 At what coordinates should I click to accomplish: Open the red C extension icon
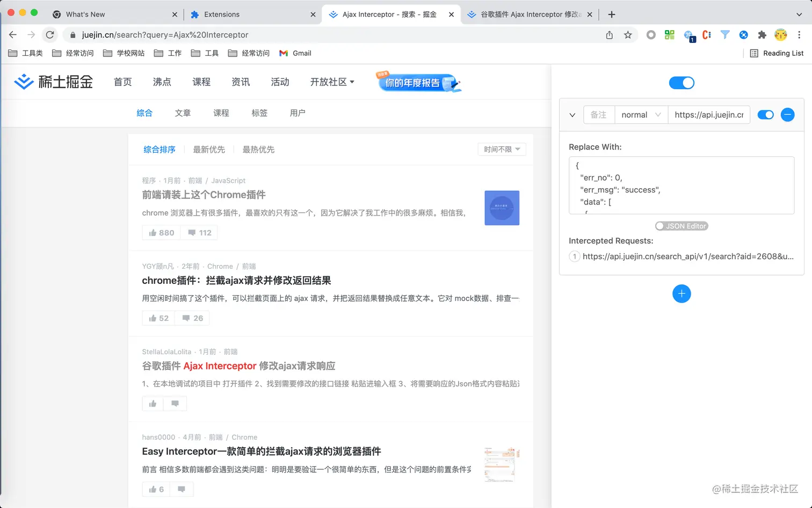[707, 35]
